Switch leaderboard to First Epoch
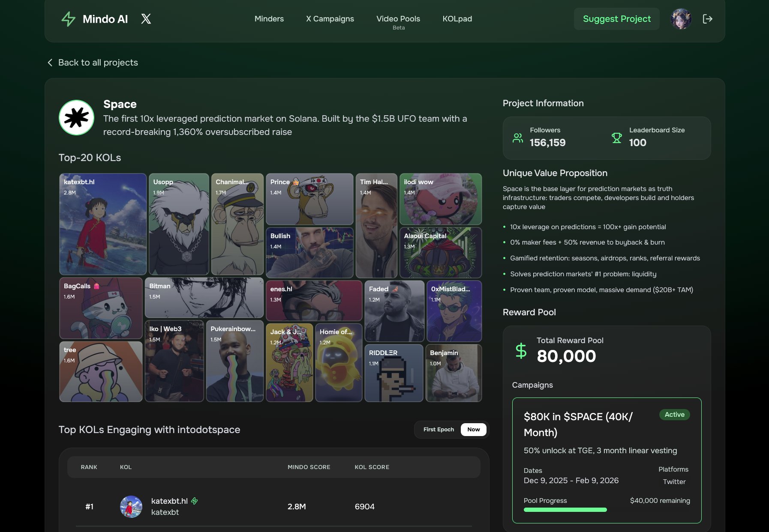Viewport: 769px width, 532px height. tap(439, 430)
